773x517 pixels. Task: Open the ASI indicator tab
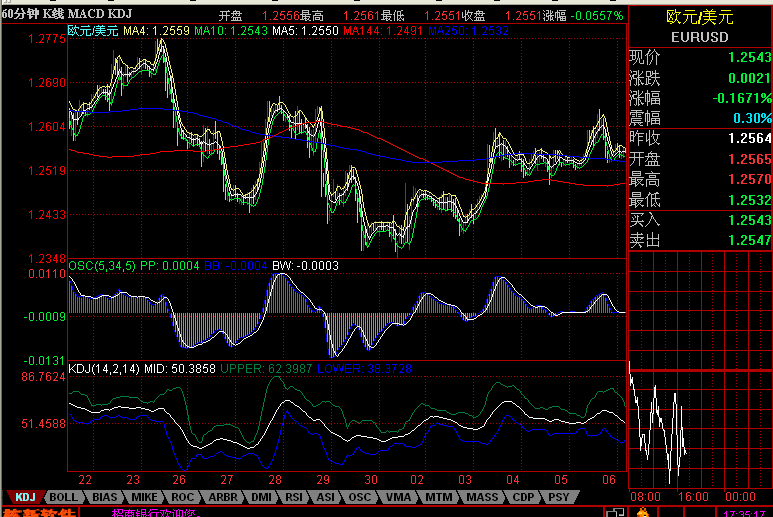click(325, 497)
